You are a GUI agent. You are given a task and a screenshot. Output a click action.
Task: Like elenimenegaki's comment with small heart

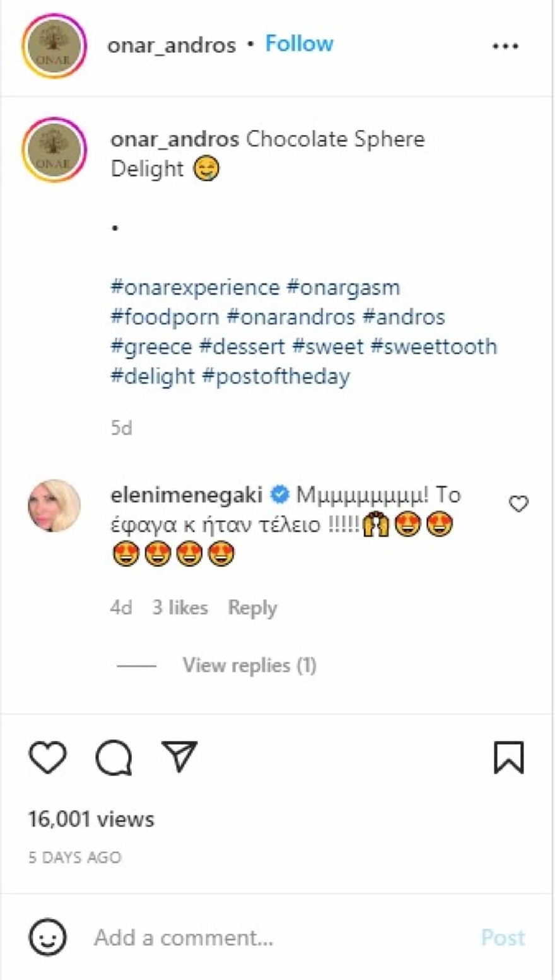pyautogui.click(x=518, y=504)
